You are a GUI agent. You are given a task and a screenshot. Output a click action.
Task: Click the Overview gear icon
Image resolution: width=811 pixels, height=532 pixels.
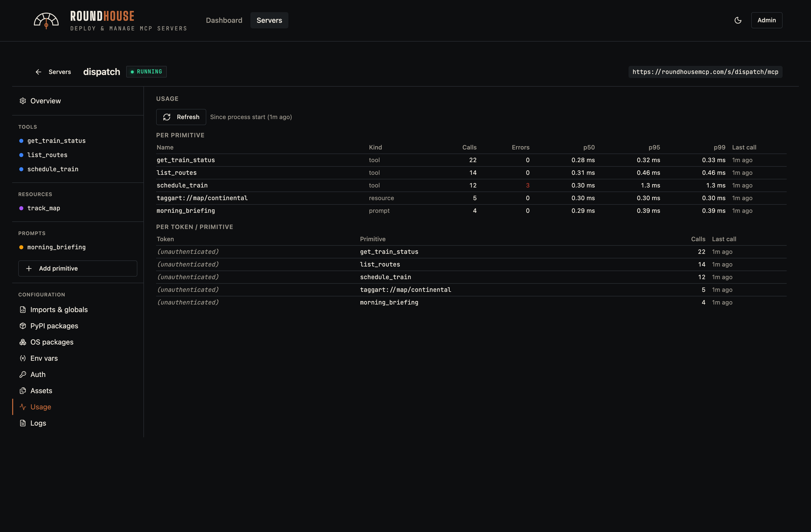[x=23, y=101]
